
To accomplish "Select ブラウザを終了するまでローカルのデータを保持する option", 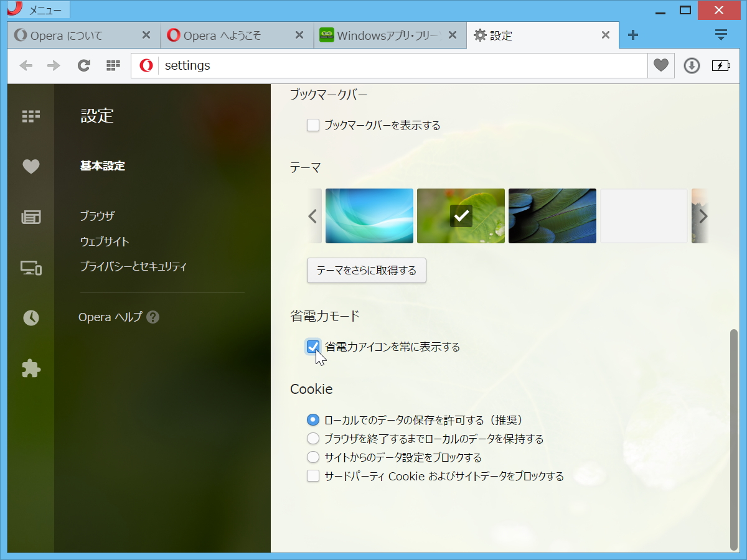I will [313, 438].
